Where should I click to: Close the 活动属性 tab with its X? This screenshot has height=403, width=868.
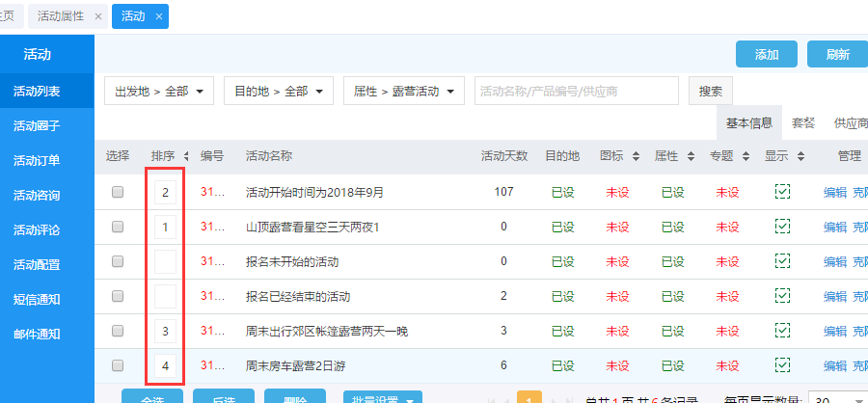click(x=98, y=16)
